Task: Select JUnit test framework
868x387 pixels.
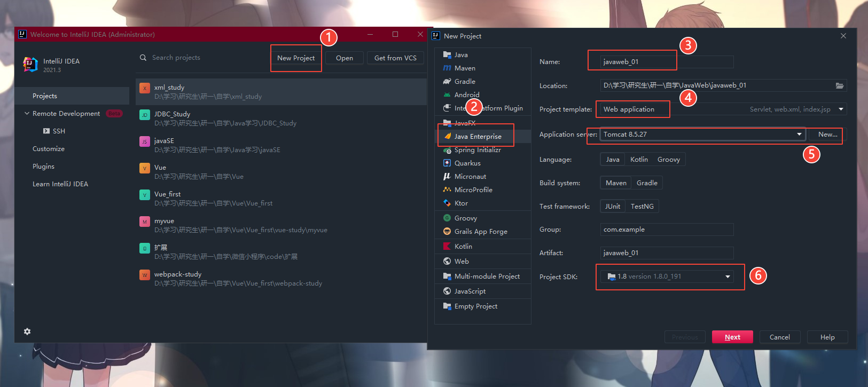Action: [613, 207]
